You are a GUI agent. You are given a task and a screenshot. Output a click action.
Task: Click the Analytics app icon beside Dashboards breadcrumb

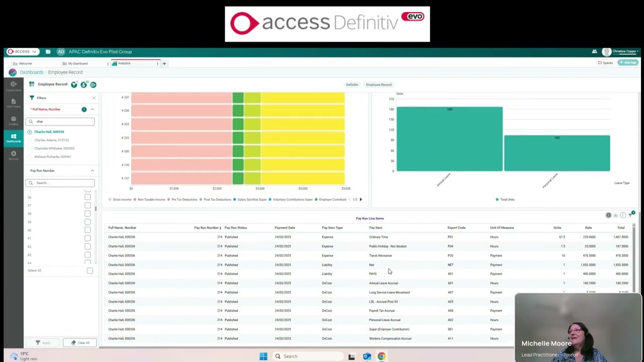click(x=13, y=72)
